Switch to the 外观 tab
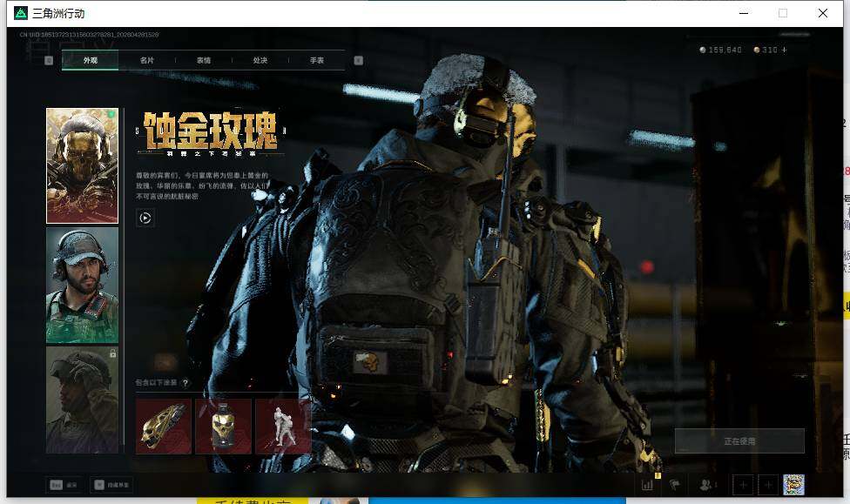Image resolution: width=850 pixels, height=504 pixels. click(x=90, y=60)
